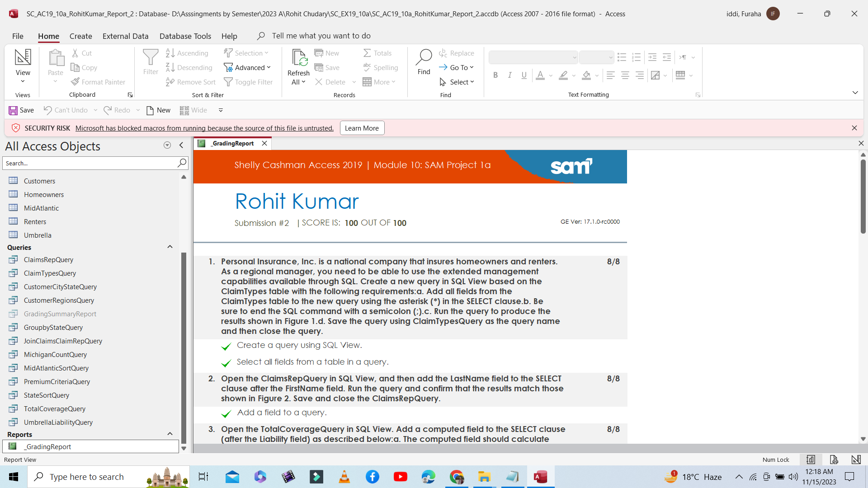Click the Learn More button
Image resolution: width=868 pixels, height=488 pixels.
click(x=362, y=128)
